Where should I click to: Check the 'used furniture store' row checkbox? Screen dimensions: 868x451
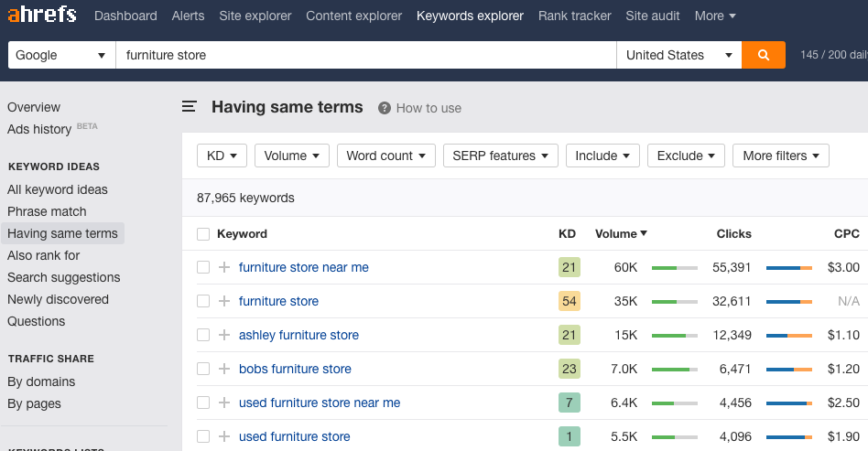click(x=203, y=436)
